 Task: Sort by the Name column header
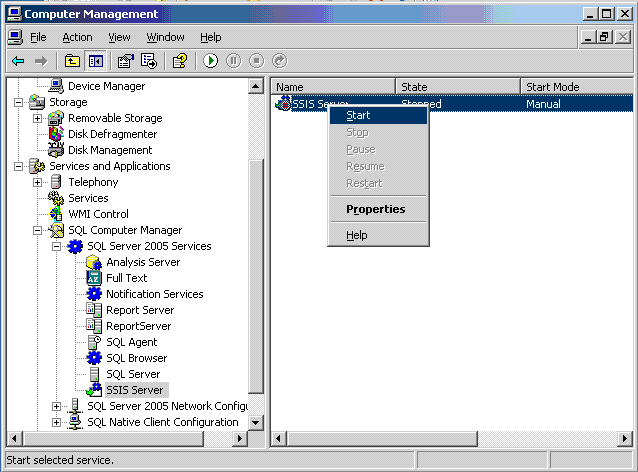pos(333,87)
